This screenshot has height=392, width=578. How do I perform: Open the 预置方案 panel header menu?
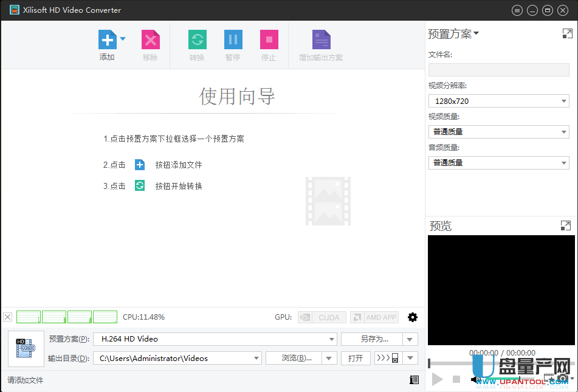coord(453,34)
